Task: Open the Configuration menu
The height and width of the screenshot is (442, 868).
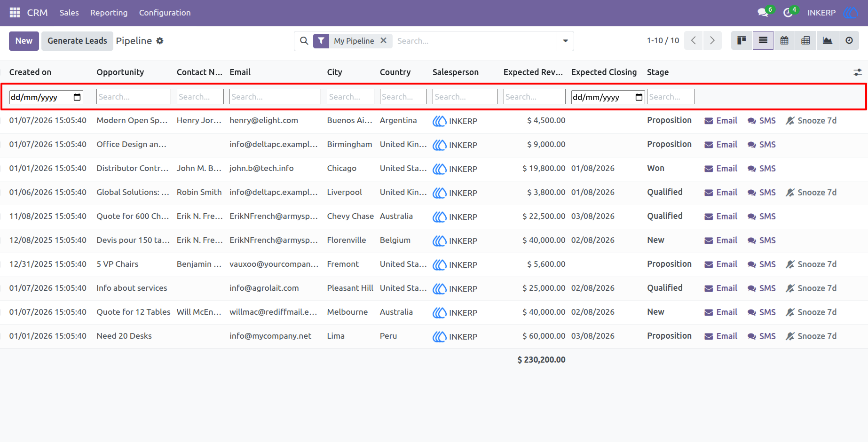Action: (x=165, y=13)
